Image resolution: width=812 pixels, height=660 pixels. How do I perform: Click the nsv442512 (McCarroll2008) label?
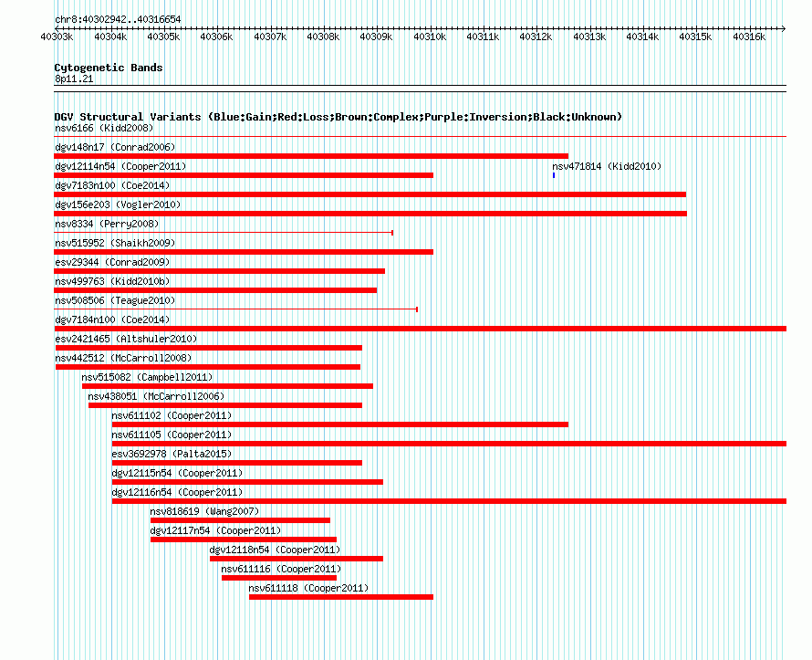123,358
